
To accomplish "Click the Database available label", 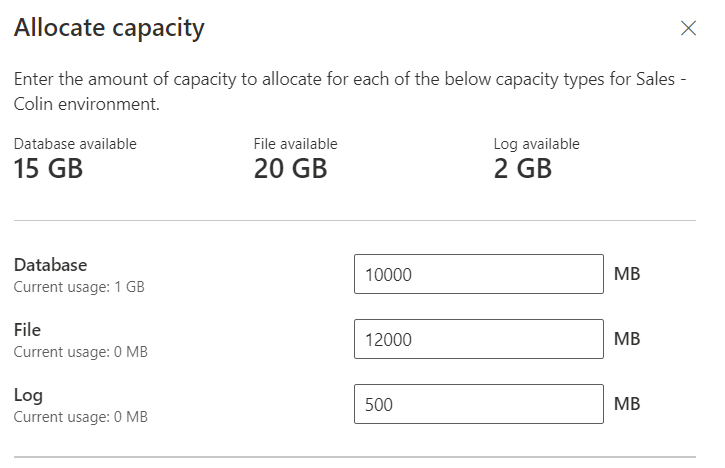I will click(75, 144).
